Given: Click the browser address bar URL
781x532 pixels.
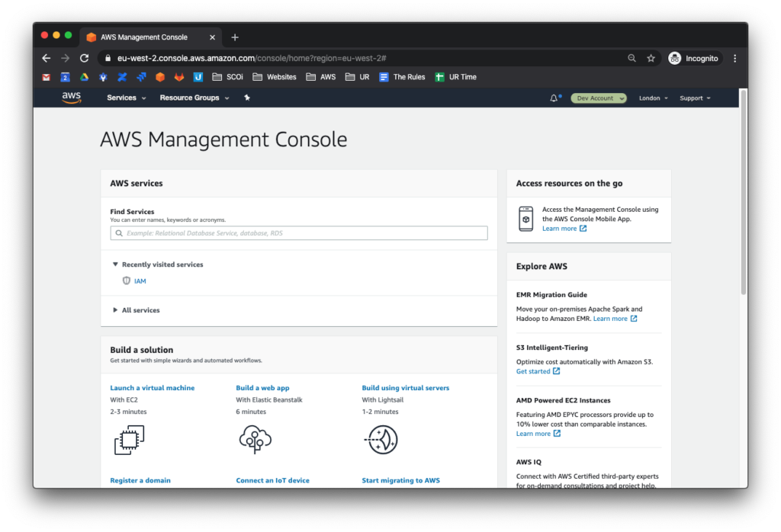Looking at the screenshot, I should tap(252, 58).
